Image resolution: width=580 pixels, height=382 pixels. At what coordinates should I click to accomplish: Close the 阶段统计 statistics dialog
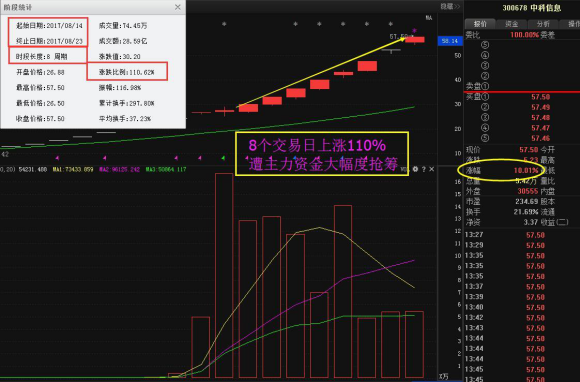point(178,7)
